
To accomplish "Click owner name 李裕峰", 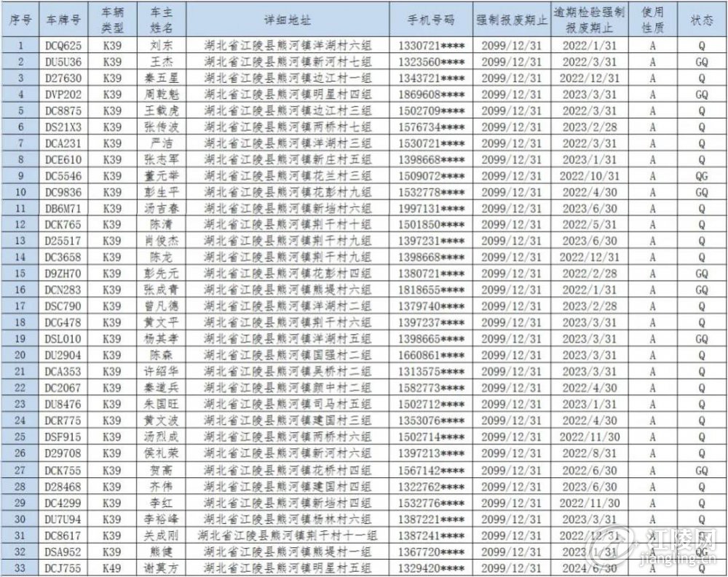I will point(162,519).
